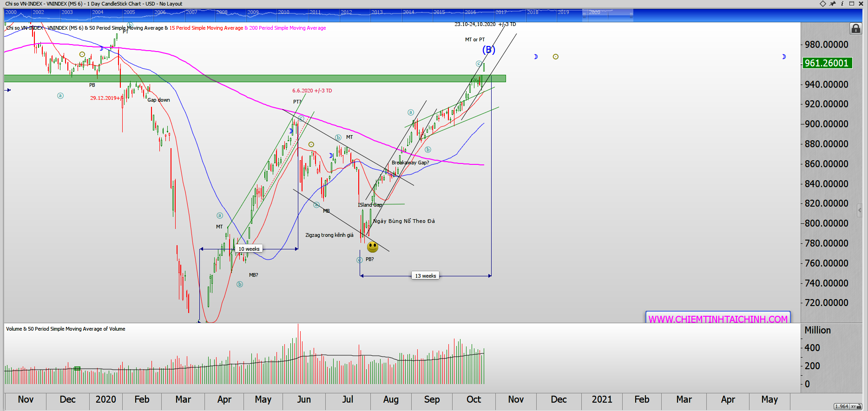Click the Oct month label on time axis
Screen dimensions: 868x411
(473, 399)
